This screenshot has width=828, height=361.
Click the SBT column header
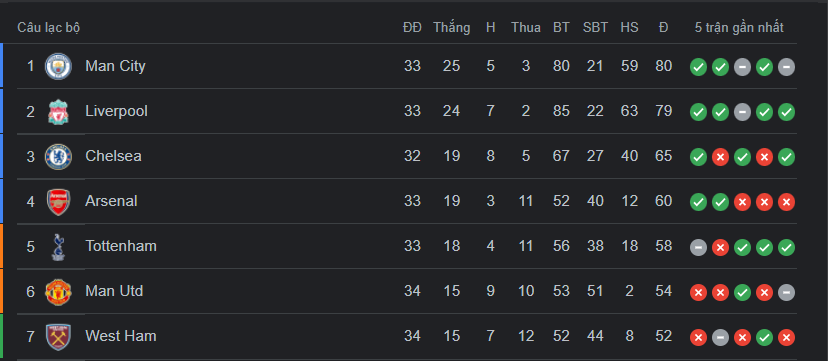click(x=595, y=27)
